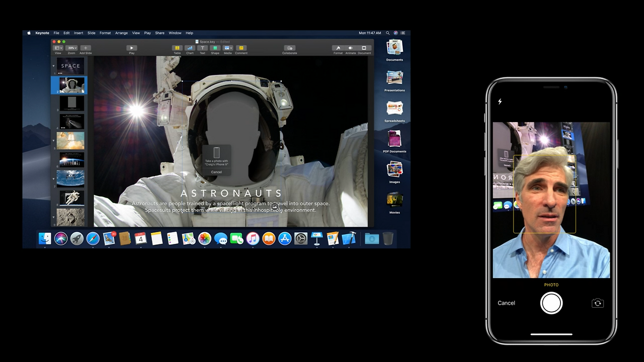Toggle the Document inspector panel
This screenshot has width=644, height=362.
pos(364,48)
